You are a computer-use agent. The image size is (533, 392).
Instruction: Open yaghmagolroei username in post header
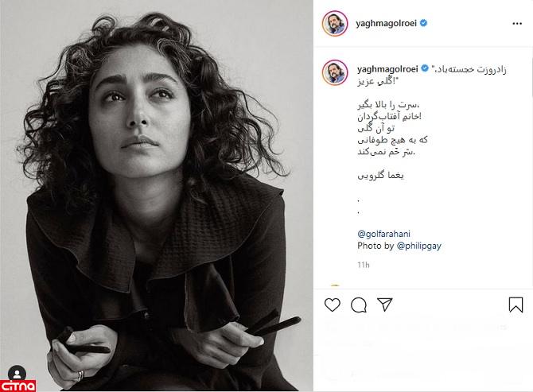(386, 23)
